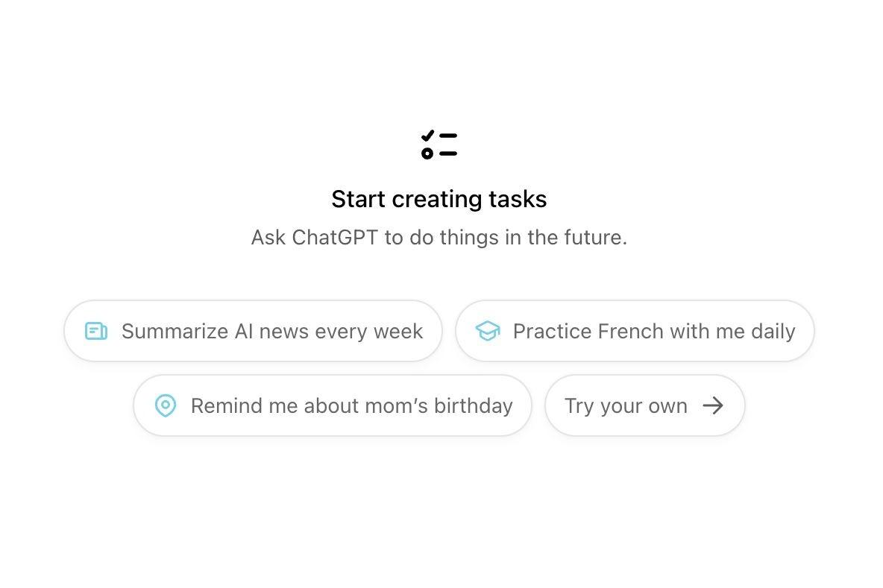Click the newspaper icon in Summarize chip

pyautogui.click(x=96, y=331)
